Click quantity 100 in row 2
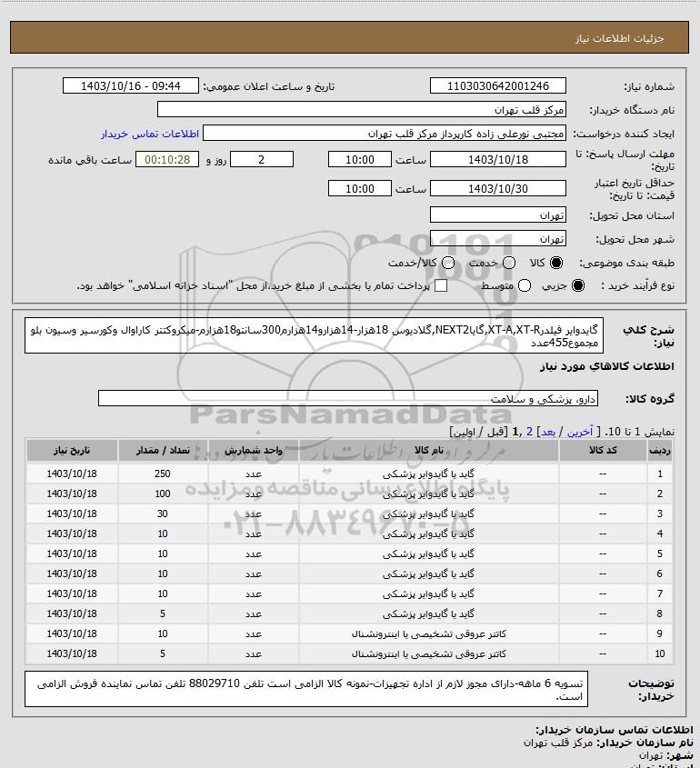This screenshot has width=700, height=768. click(163, 494)
